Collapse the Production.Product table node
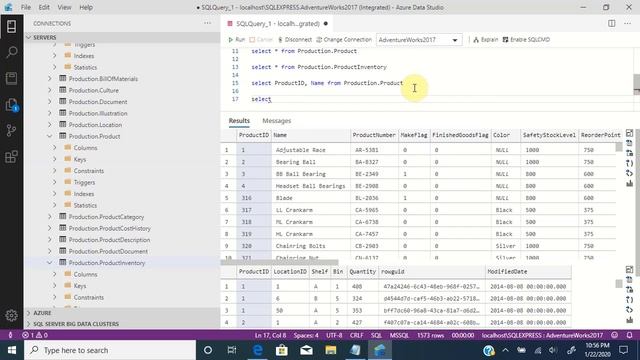This screenshot has width=640, height=360. [49, 136]
